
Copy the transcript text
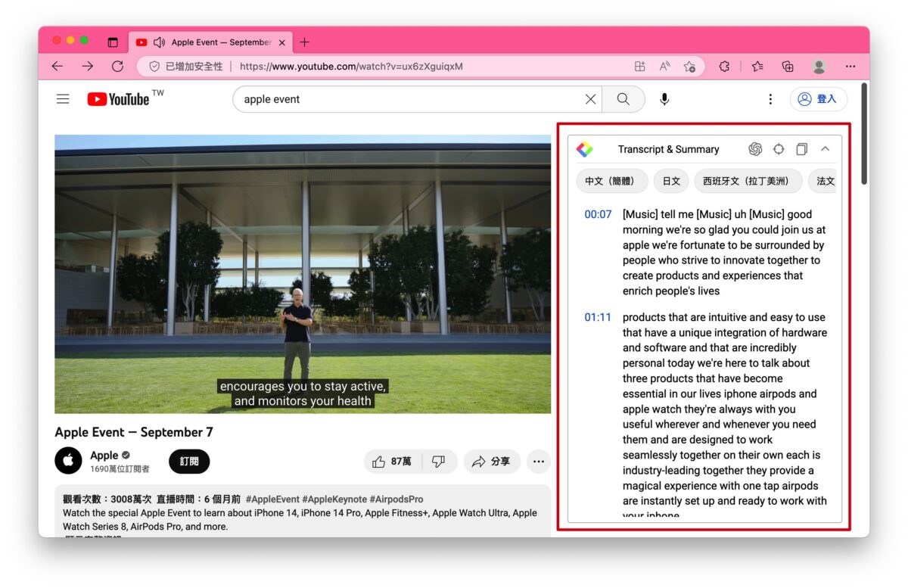tap(802, 149)
